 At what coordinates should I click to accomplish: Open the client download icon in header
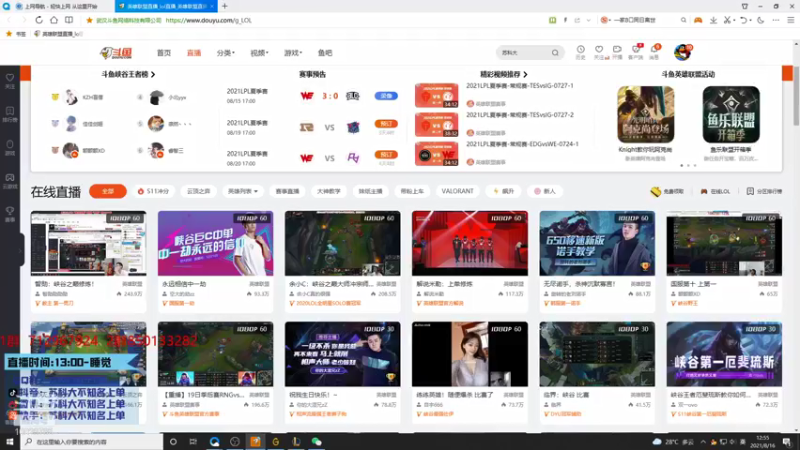click(x=636, y=51)
